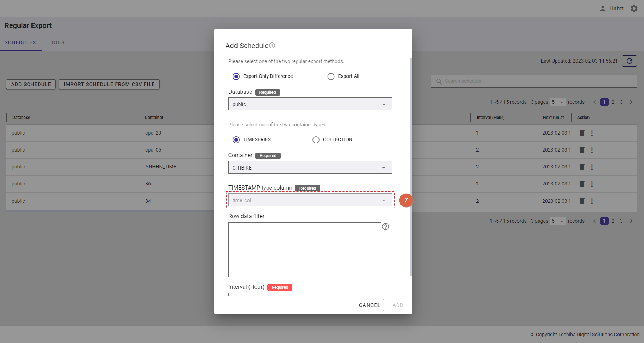
Task: Switch to the SCHEDULES tab
Action: pos(21,42)
